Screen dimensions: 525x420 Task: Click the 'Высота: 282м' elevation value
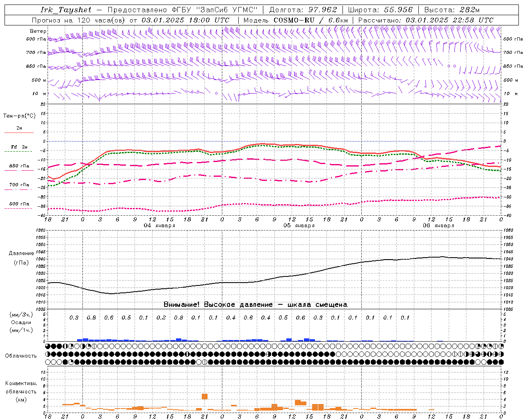452,10
